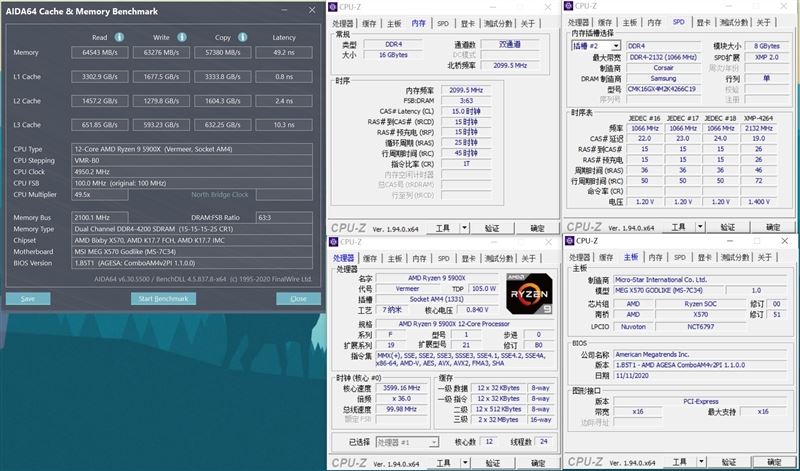Switch to 缓存 tab in the memory window
Image resolution: width=800 pixels, height=471 pixels.
click(368, 23)
